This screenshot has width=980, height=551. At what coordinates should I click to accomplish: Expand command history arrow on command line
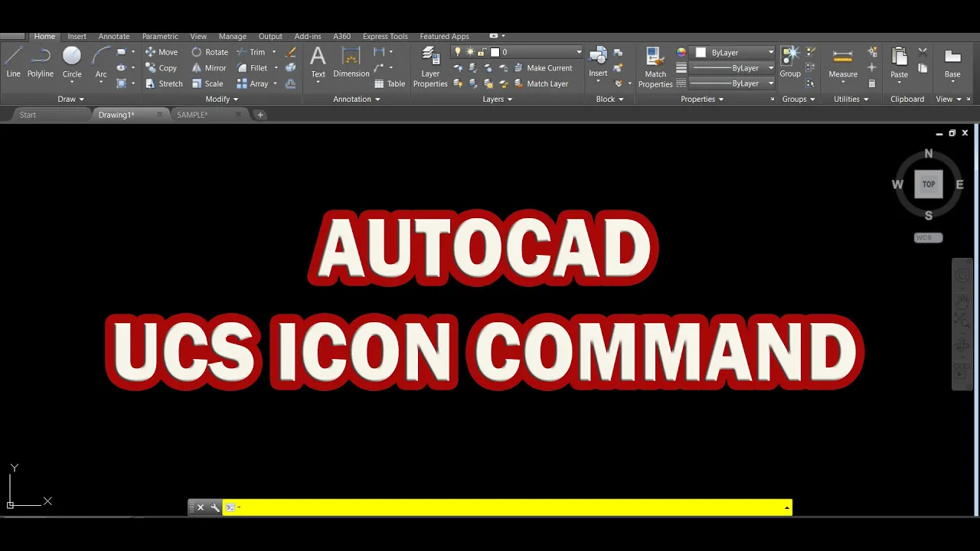point(786,507)
